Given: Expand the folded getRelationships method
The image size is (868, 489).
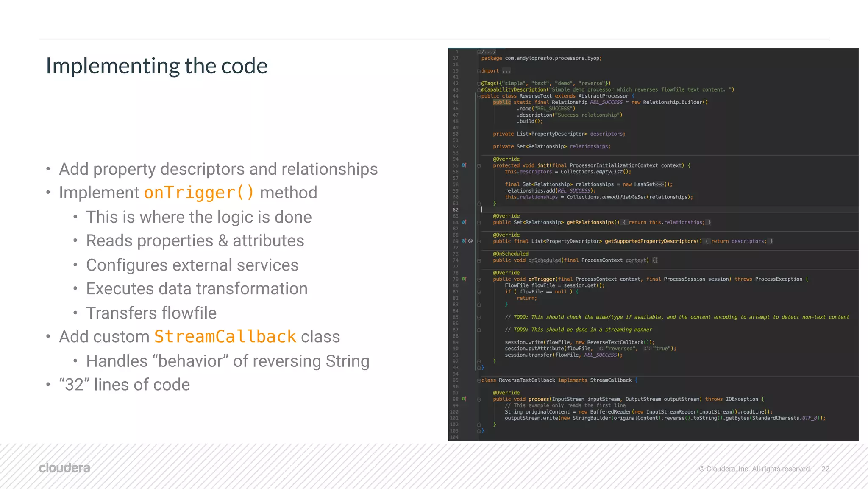Looking at the screenshot, I should click(x=479, y=223).
